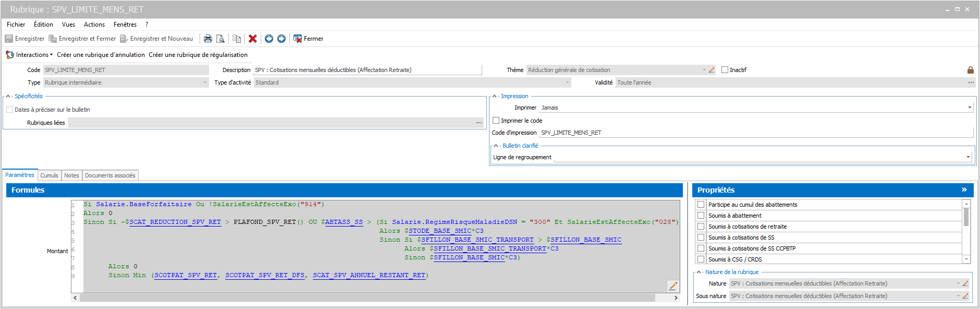Maximize the Rubrique window
This screenshot has width=980, height=309.
pyautogui.click(x=957, y=9)
